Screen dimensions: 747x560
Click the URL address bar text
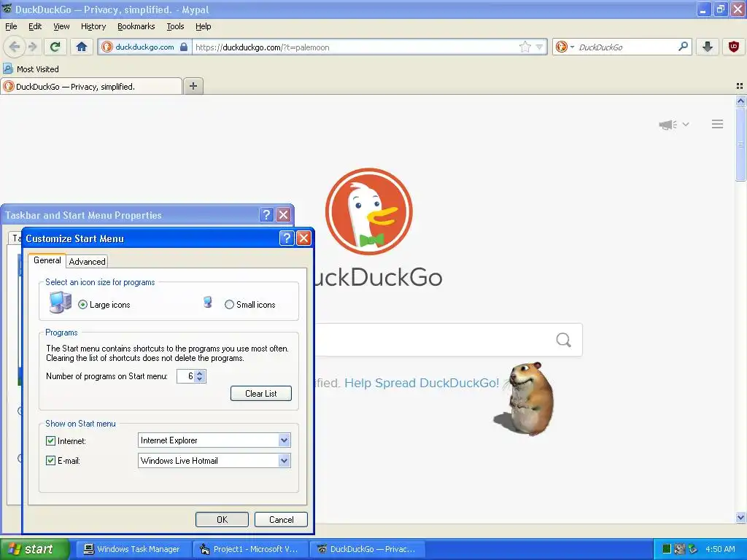[x=262, y=47]
